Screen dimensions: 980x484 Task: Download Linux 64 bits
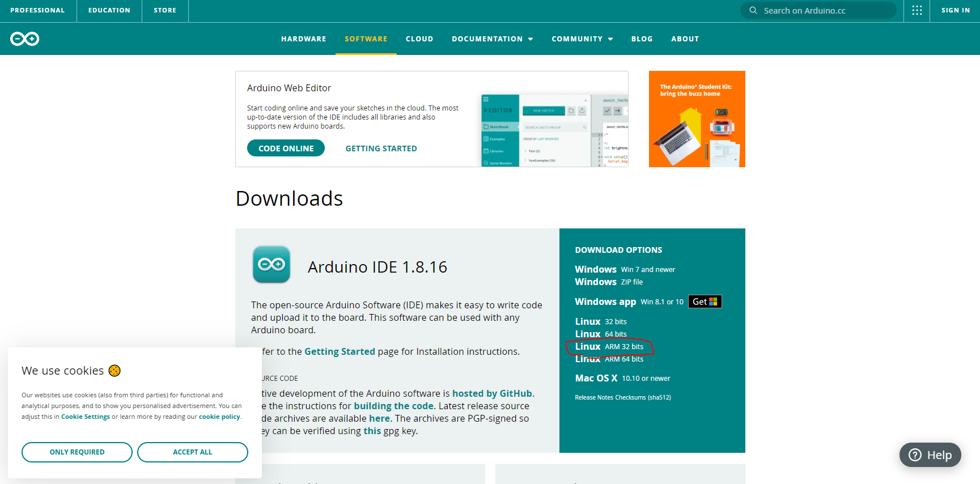(601, 334)
